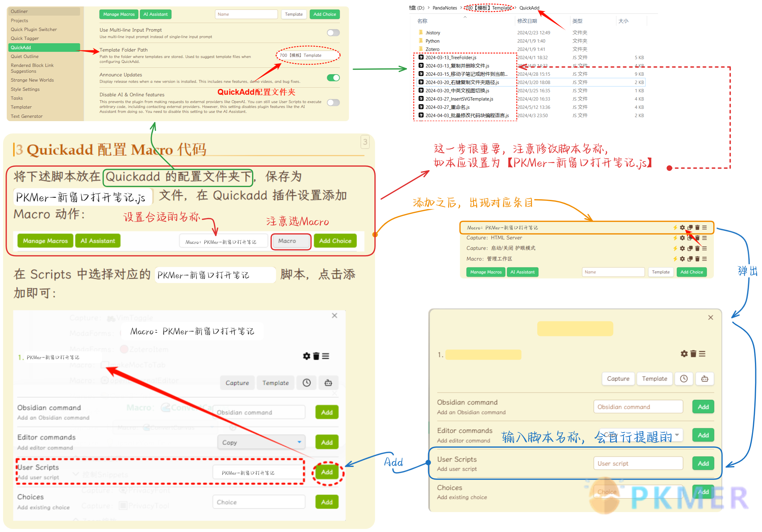Screen dimensions: 762x532
Task: Delete the Macro 管理工作区 choice
Action: point(697,258)
